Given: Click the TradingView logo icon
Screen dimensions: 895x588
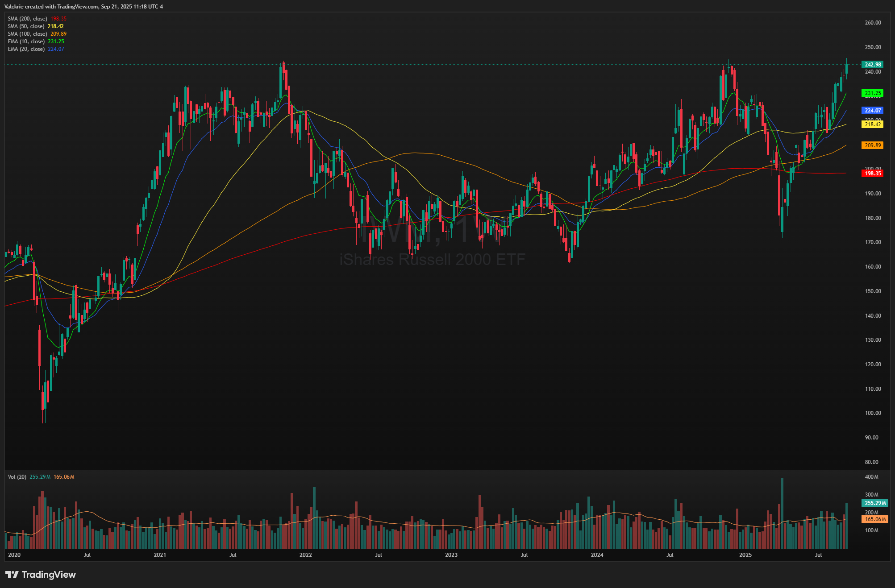Looking at the screenshot, I should click(x=12, y=574).
